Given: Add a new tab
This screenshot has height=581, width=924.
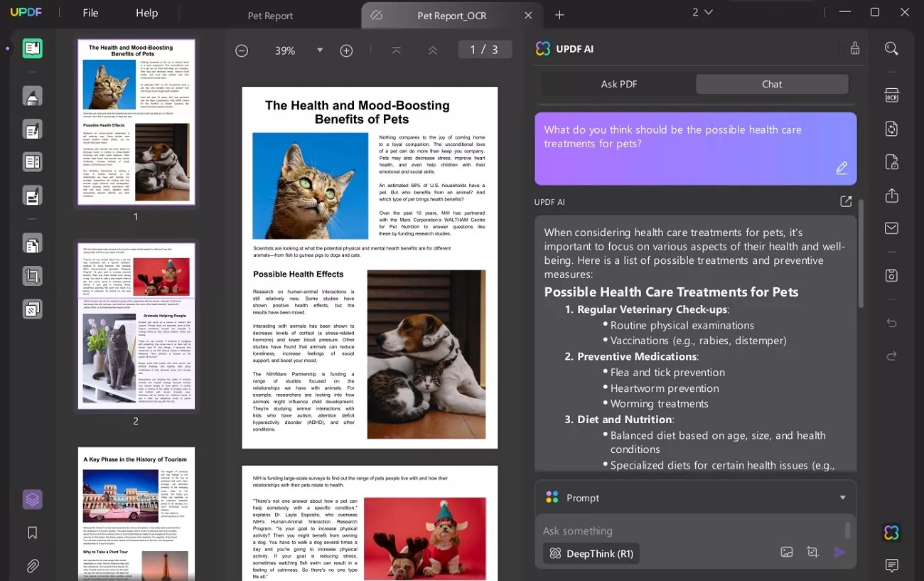Looking at the screenshot, I should click(x=559, y=15).
